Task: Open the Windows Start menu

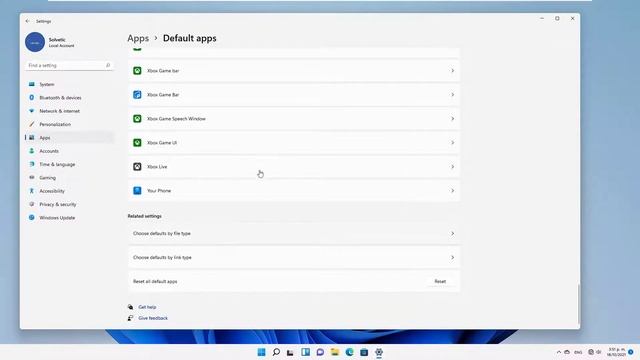Action: point(261,352)
